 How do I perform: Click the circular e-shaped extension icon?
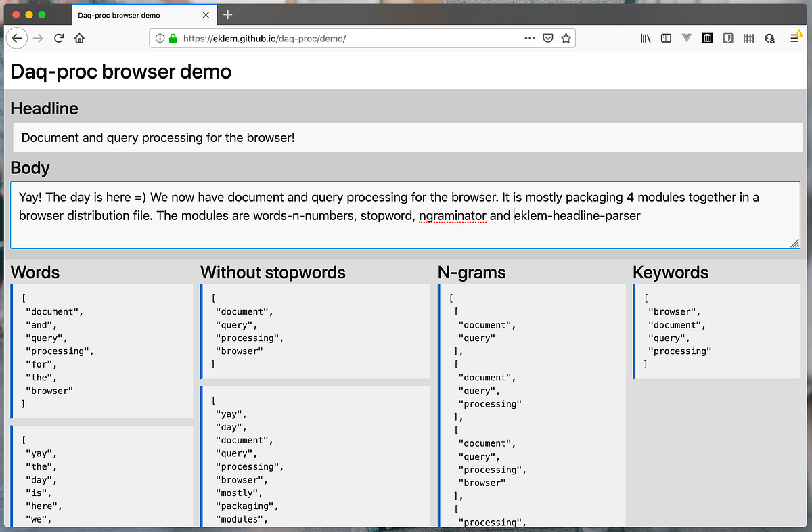coord(769,38)
